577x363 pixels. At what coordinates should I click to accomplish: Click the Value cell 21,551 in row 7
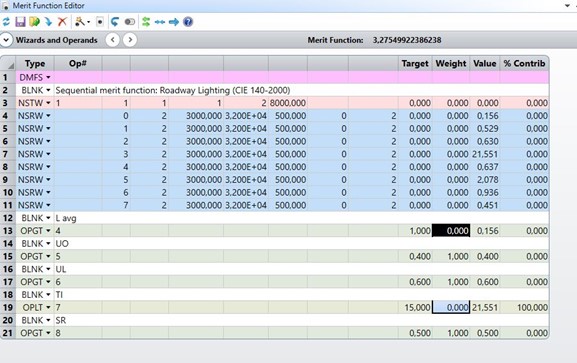(x=485, y=154)
